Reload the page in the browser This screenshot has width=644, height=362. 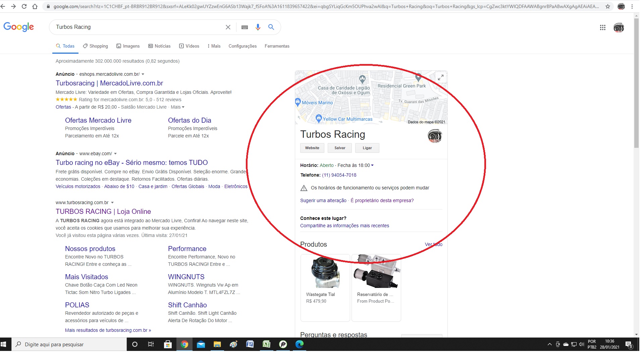tap(24, 6)
